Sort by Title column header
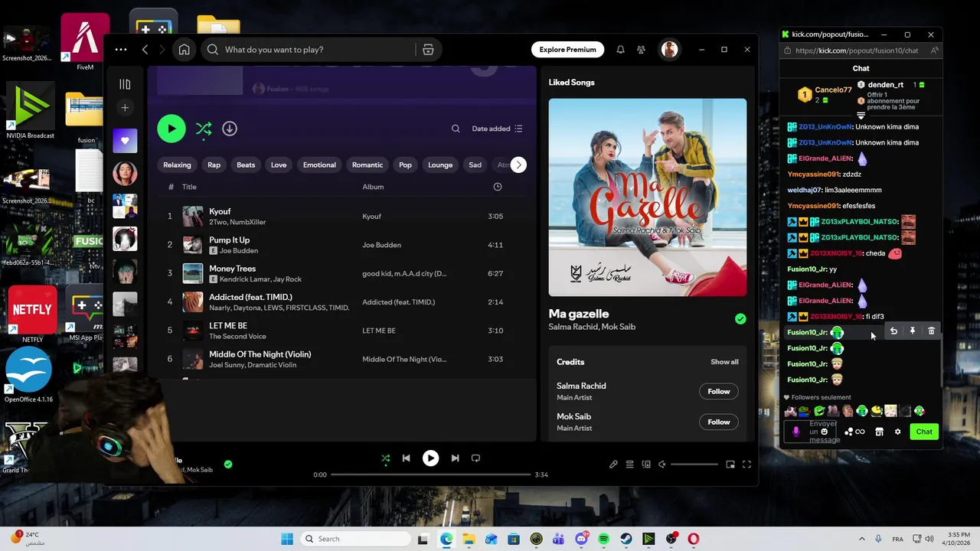The image size is (980, 551). click(x=189, y=187)
